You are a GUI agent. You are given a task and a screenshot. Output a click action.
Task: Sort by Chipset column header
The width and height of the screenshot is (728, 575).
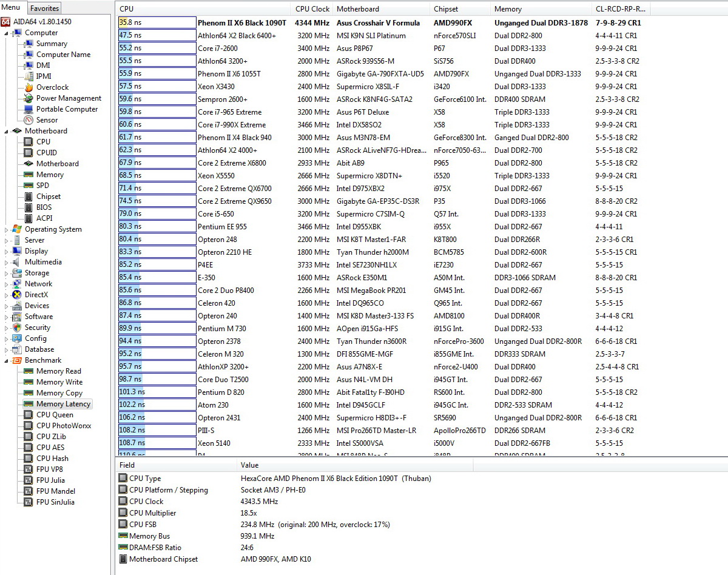(460, 9)
